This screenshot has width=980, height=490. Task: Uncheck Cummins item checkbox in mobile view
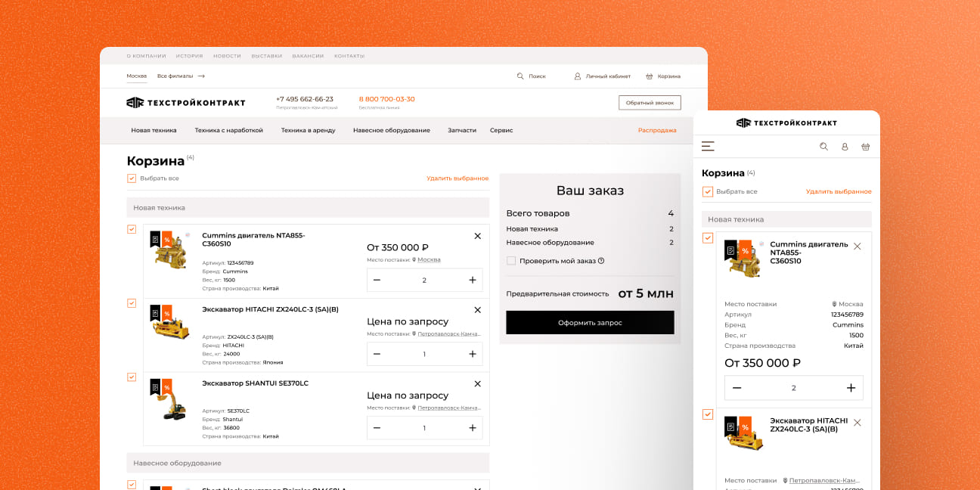[708, 238]
